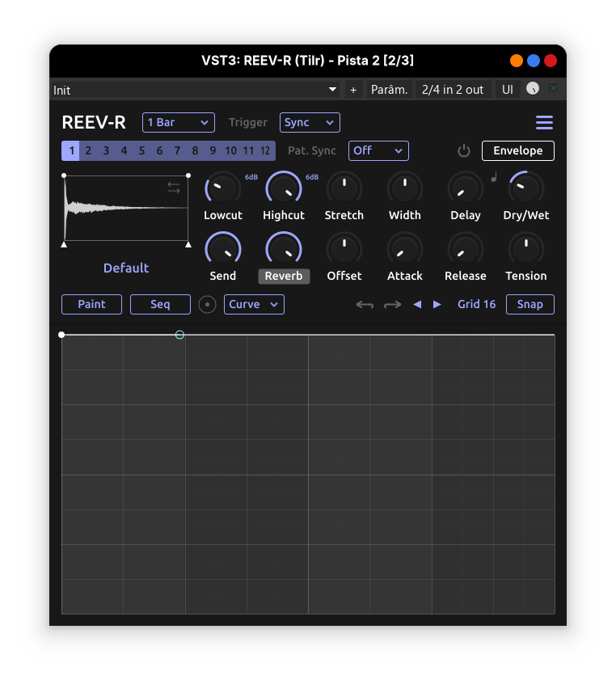
Task: Click the undo arrow icon
Action: pos(365,305)
